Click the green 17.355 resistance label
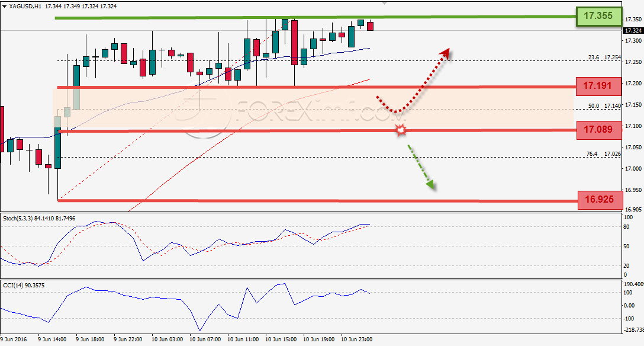This screenshot has width=644, height=346. tap(598, 16)
